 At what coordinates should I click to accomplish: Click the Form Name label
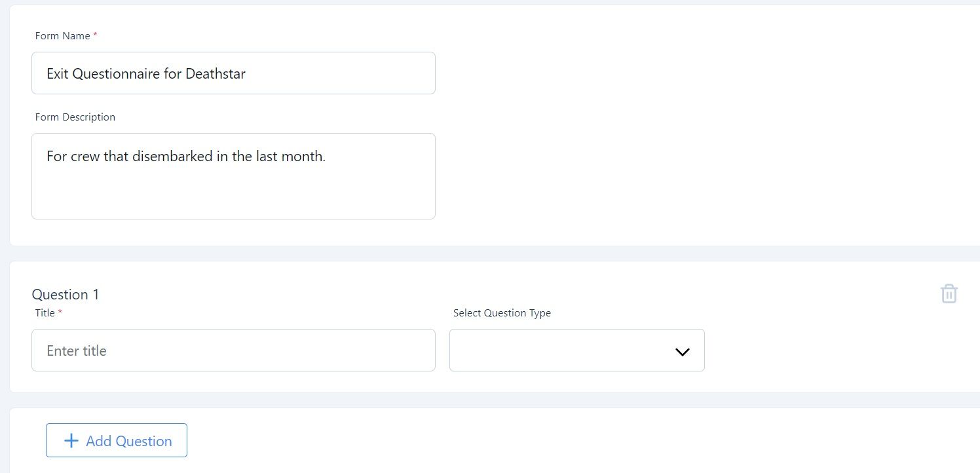click(x=62, y=36)
